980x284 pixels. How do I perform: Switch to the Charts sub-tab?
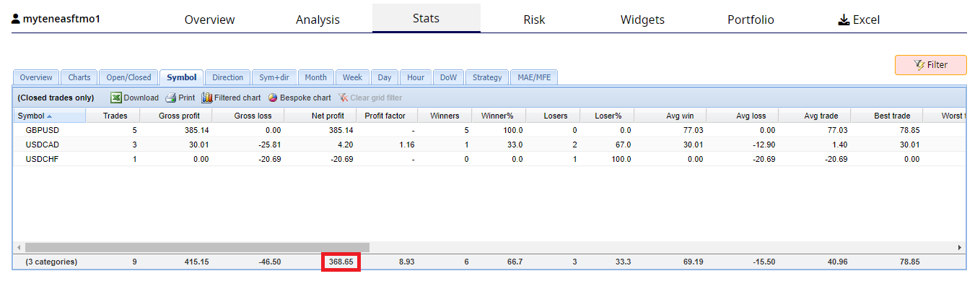[79, 77]
